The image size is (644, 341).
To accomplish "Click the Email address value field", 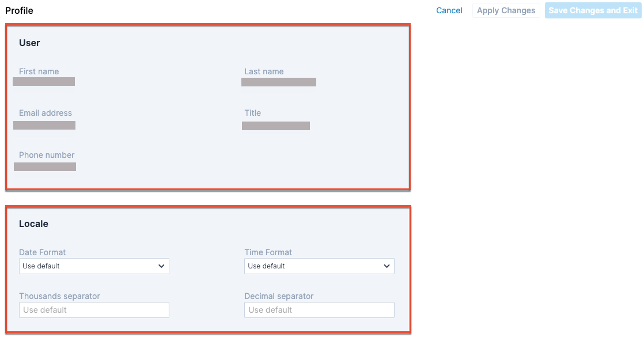I will click(x=44, y=125).
